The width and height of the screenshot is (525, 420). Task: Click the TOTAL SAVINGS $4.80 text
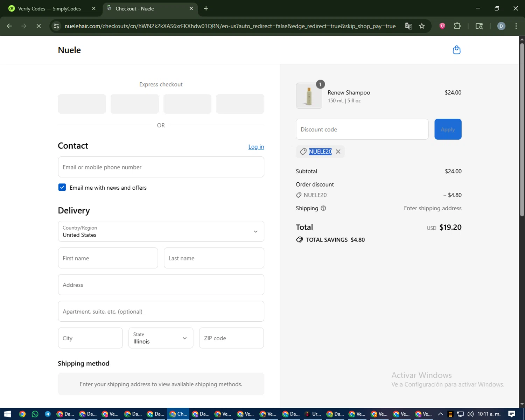(x=335, y=240)
